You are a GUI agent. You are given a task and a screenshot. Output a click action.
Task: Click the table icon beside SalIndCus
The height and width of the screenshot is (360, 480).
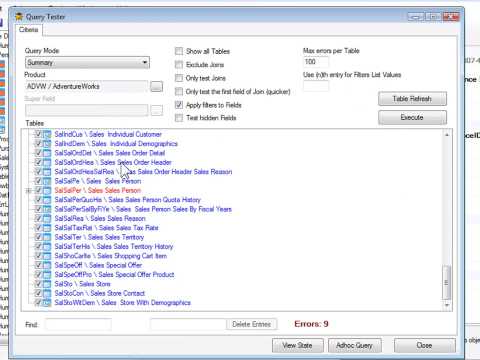[x=48, y=134]
